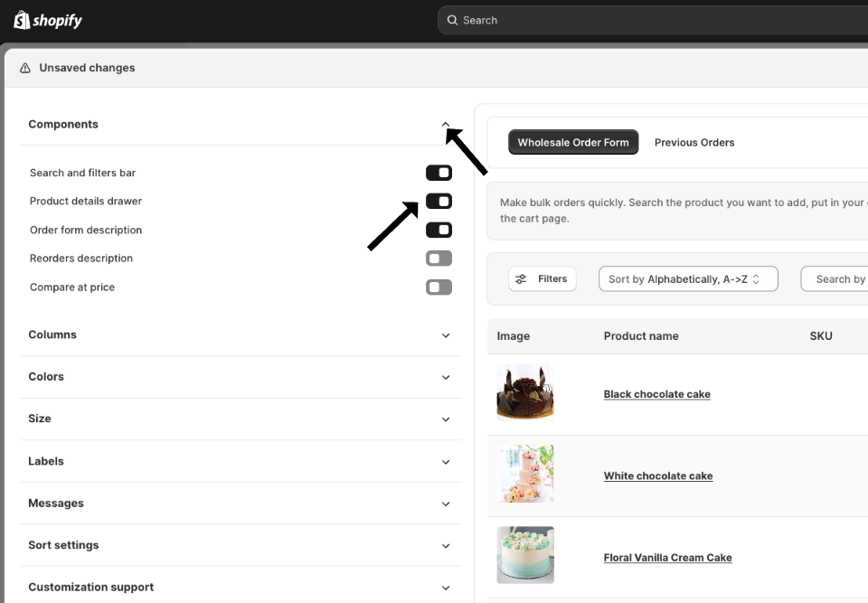This screenshot has height=603, width=868.
Task: Open the Black chocolate cake product link
Action: [656, 394]
